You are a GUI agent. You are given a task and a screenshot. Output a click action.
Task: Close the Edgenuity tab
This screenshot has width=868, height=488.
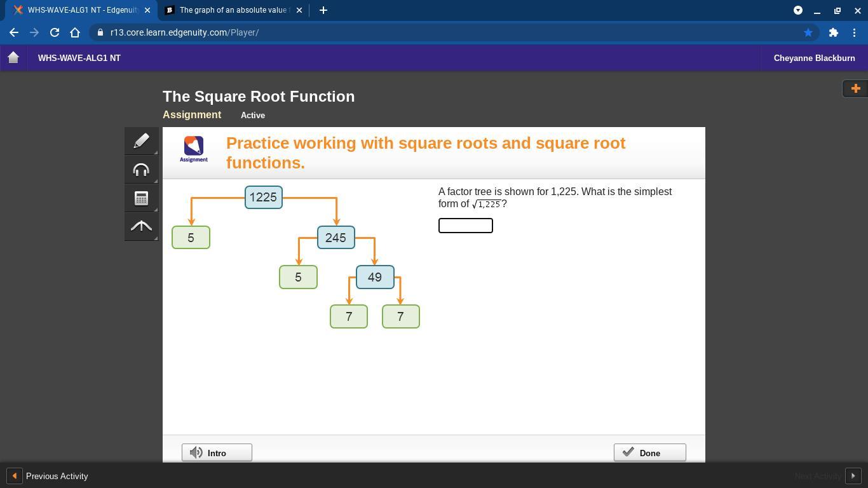147,10
